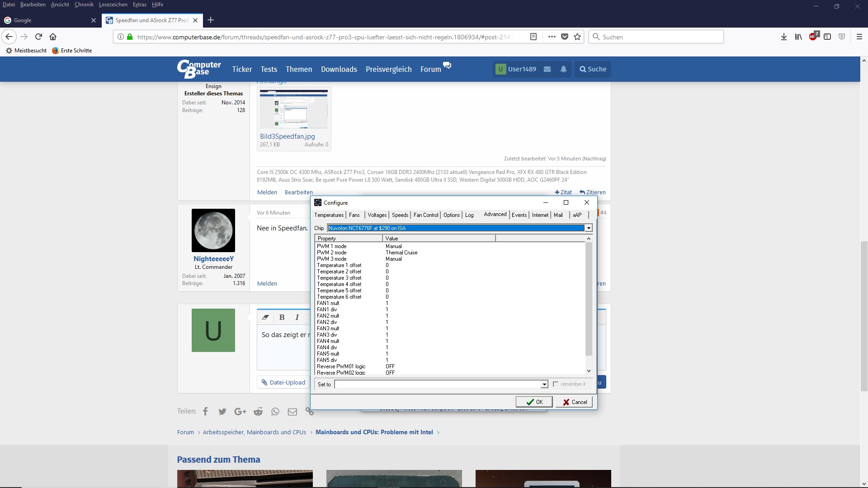Click the Firefox home button icon
The height and width of the screenshot is (488, 868).
53,37
